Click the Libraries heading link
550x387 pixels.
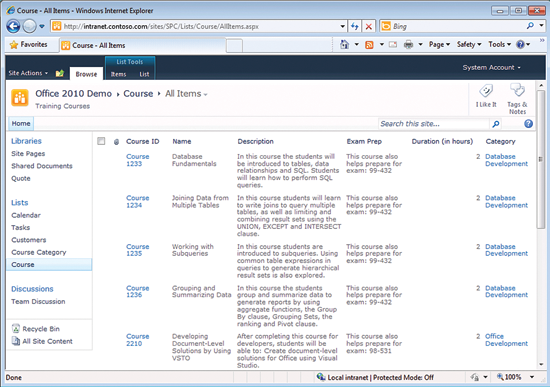[x=26, y=141]
